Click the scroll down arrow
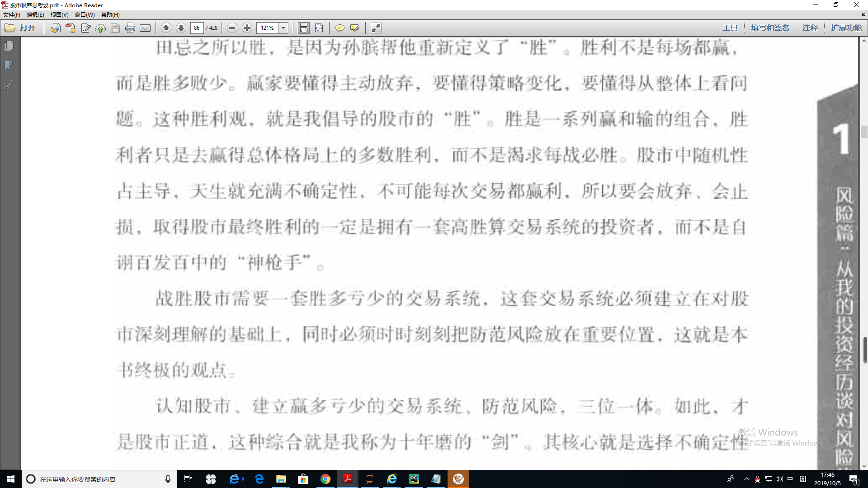The width and height of the screenshot is (868, 488). (864, 466)
